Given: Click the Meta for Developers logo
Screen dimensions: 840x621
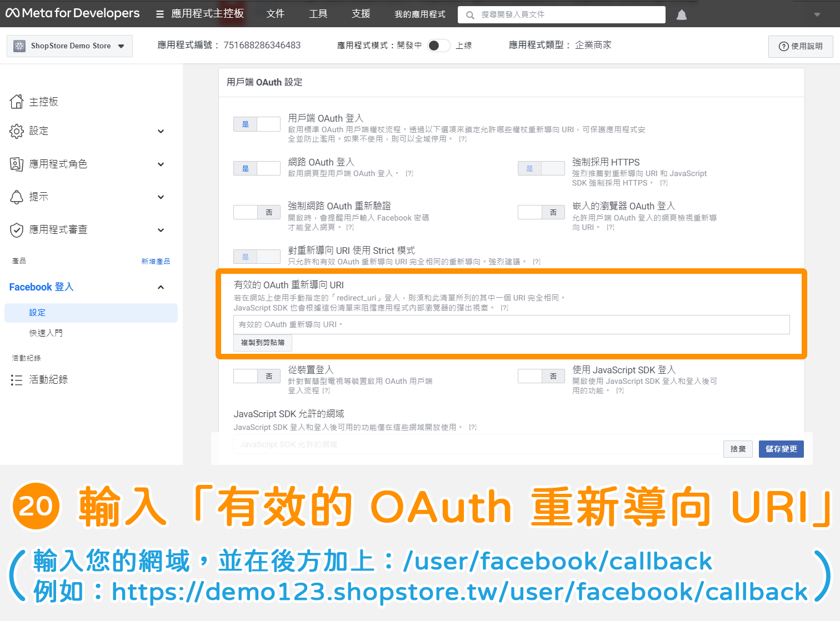Looking at the screenshot, I should point(73,13).
